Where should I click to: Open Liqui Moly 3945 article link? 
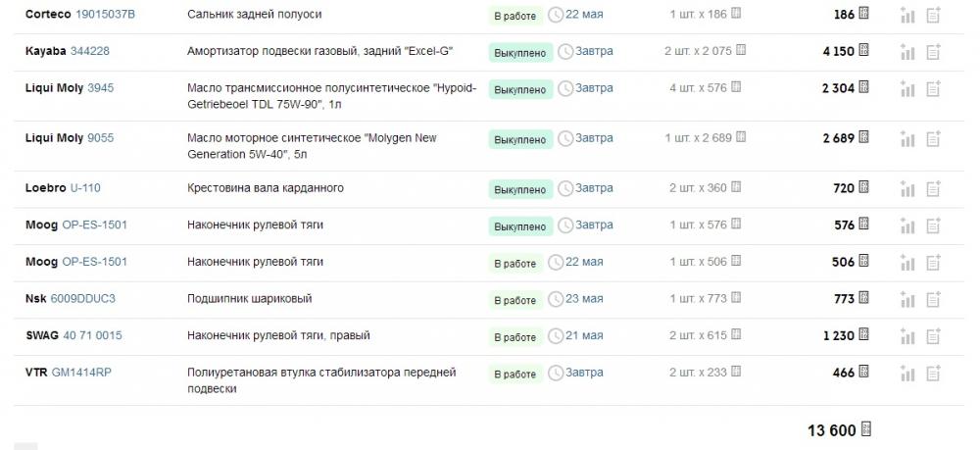point(101,88)
